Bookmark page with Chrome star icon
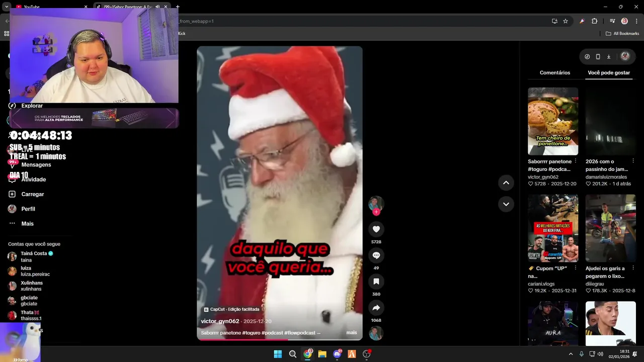This screenshot has width=644, height=362. [x=566, y=21]
